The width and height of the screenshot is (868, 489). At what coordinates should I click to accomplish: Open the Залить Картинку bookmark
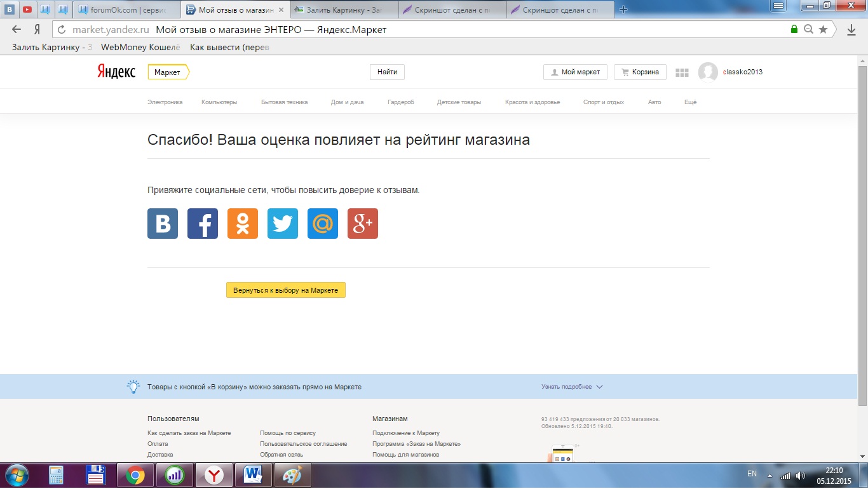coord(52,47)
